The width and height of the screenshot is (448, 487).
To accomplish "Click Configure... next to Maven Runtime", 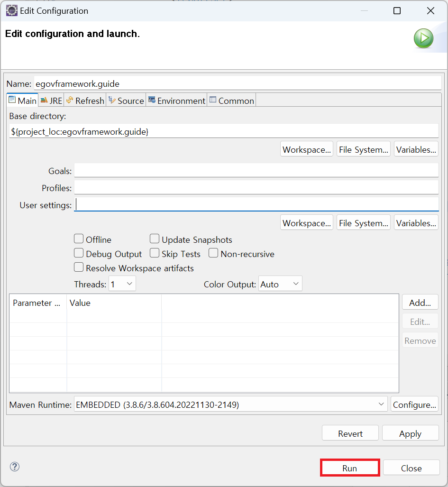I will click(414, 404).
